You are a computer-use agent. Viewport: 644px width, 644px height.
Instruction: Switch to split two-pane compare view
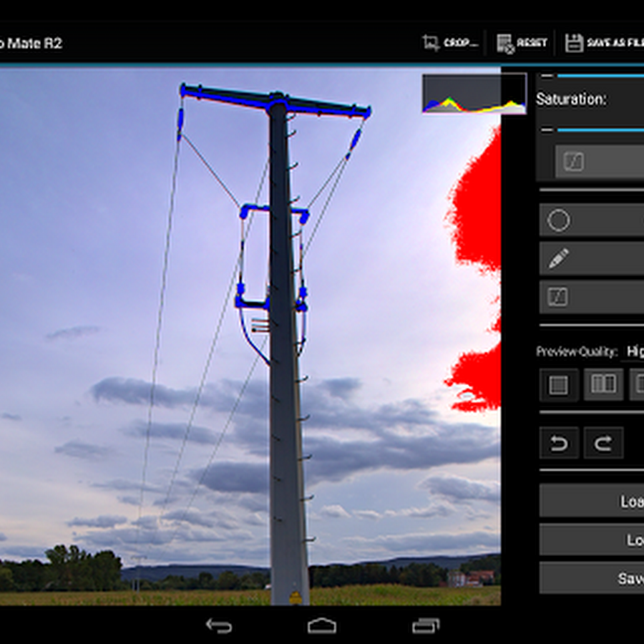click(x=603, y=385)
